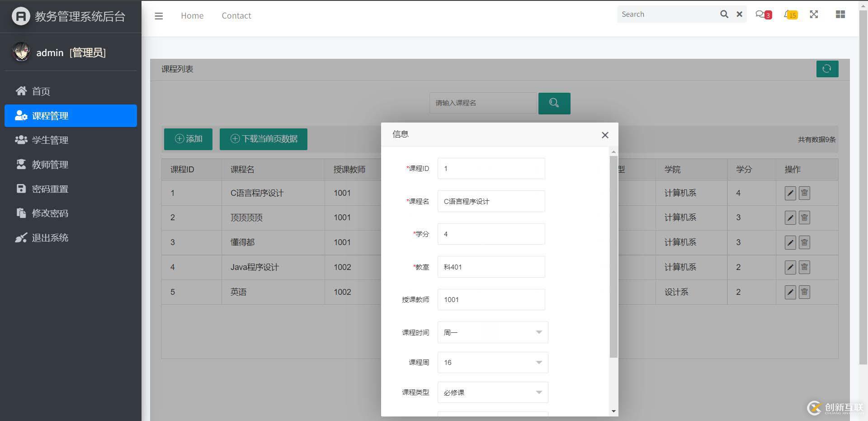
Task: Close the 信息 dialog
Action: [x=605, y=135]
